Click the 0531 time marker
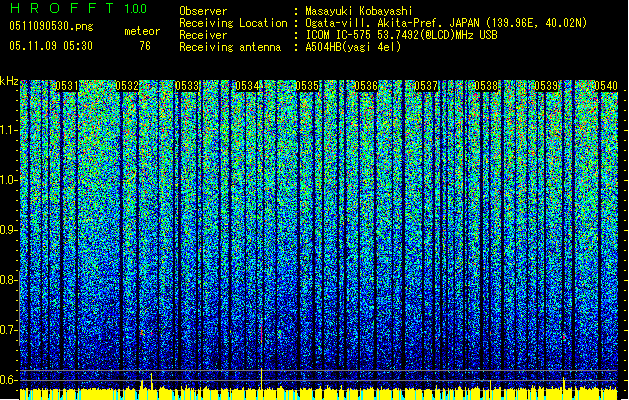 pos(66,87)
